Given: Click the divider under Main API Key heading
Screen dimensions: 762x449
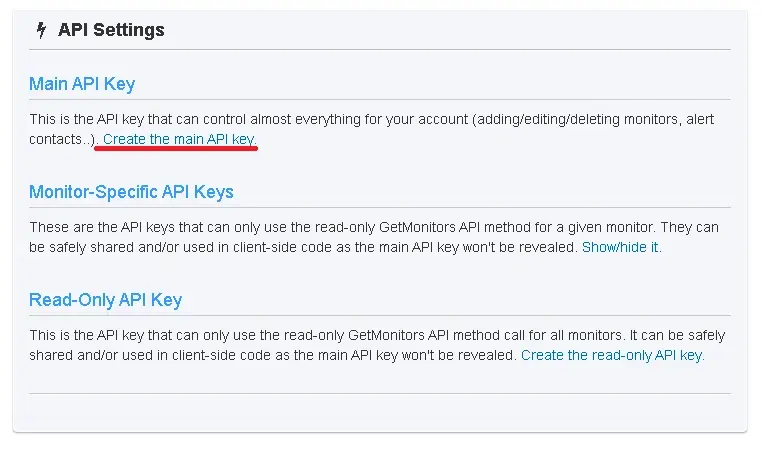Looking at the screenshot, I should (x=380, y=100).
